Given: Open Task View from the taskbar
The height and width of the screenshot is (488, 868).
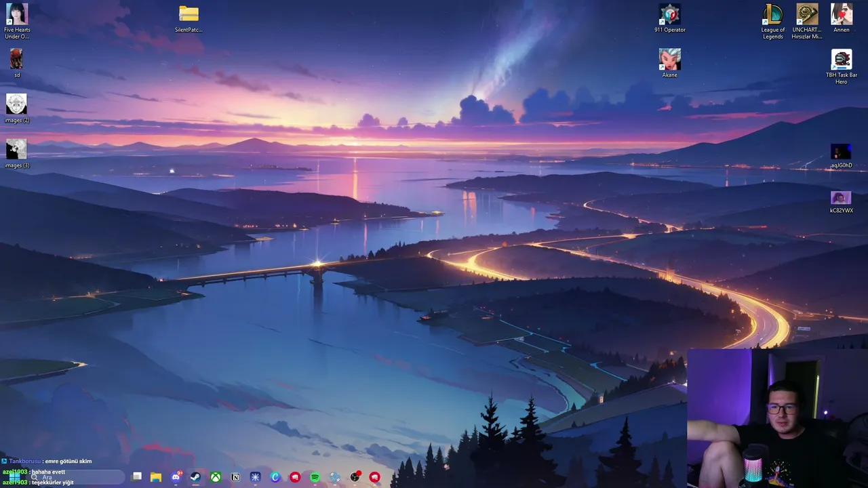Looking at the screenshot, I should pyautogui.click(x=136, y=477).
